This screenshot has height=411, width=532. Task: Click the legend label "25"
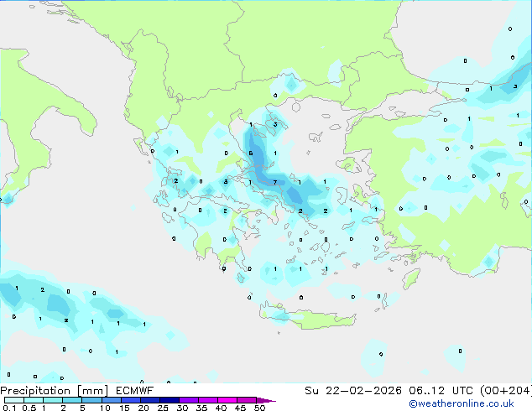coord(163,408)
